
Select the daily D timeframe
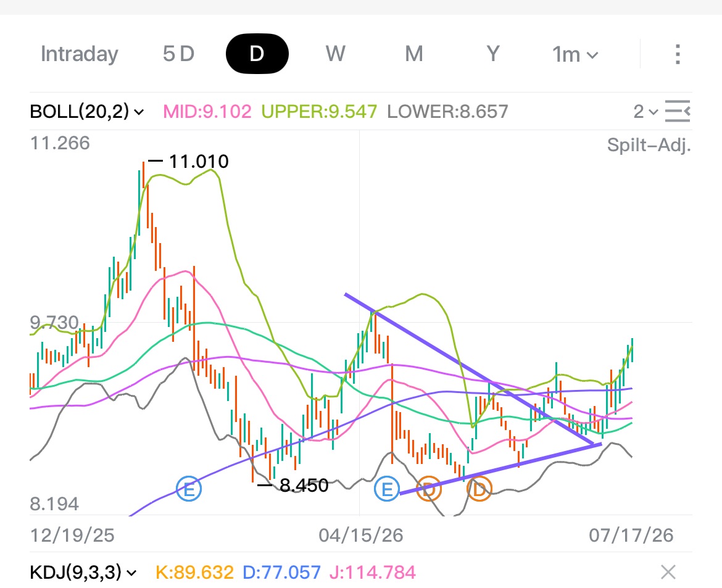pos(257,54)
